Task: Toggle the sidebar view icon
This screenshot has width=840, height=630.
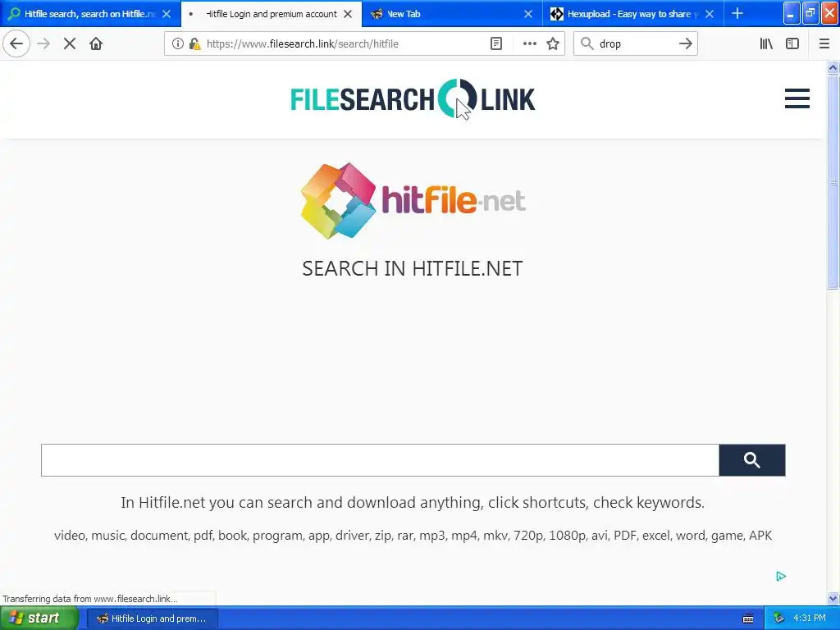Action: point(792,44)
